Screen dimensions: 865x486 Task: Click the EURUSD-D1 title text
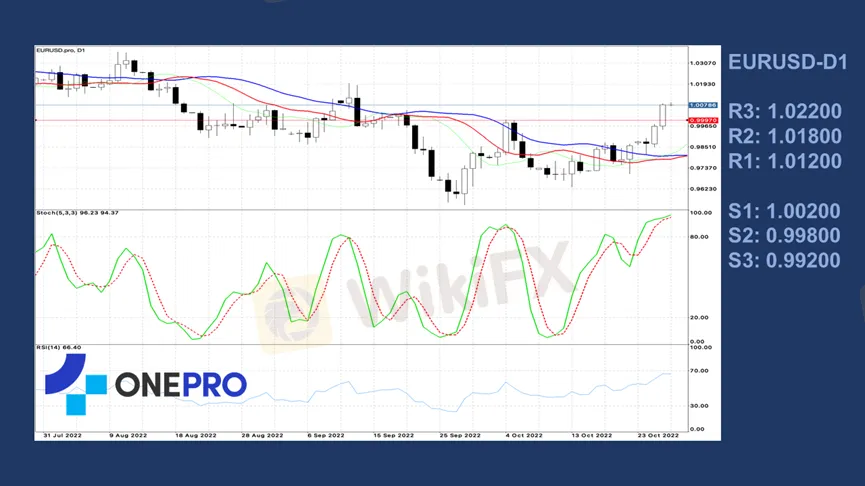pyautogui.click(x=787, y=62)
